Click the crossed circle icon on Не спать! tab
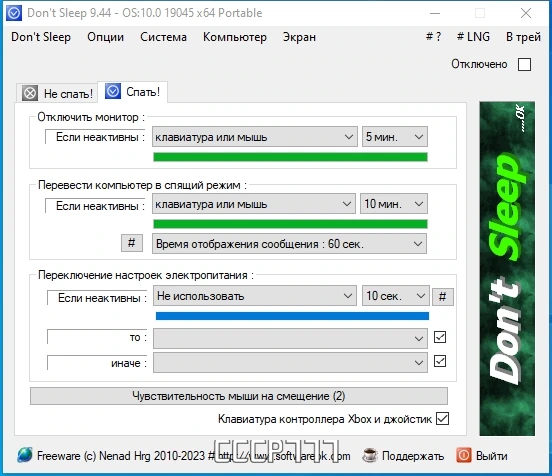552x476 pixels. pos(30,93)
